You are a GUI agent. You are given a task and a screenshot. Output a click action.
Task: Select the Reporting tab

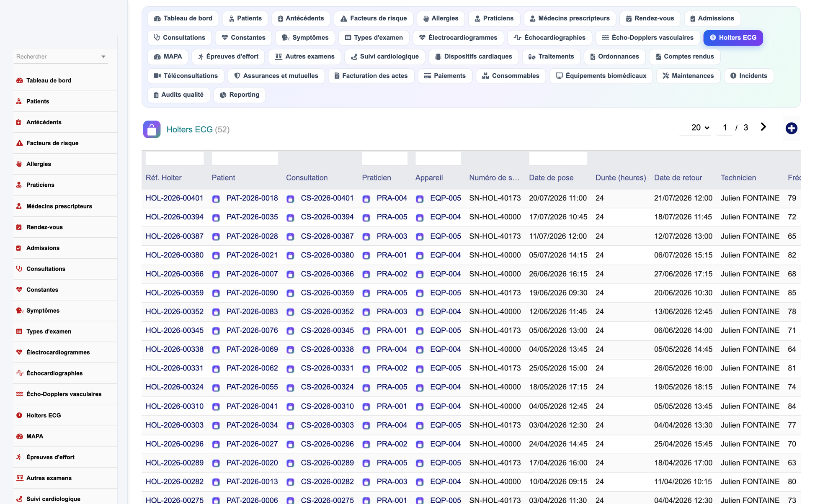(240, 95)
